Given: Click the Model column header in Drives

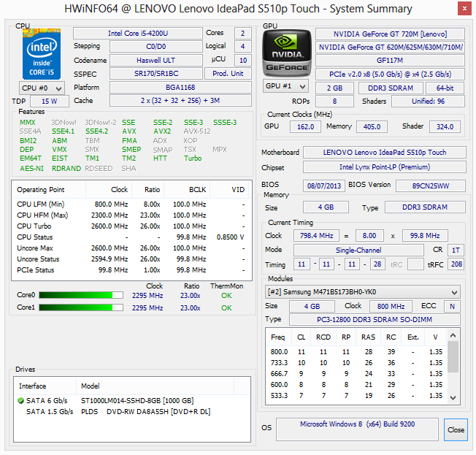Looking at the screenshot, I should coord(155,386).
